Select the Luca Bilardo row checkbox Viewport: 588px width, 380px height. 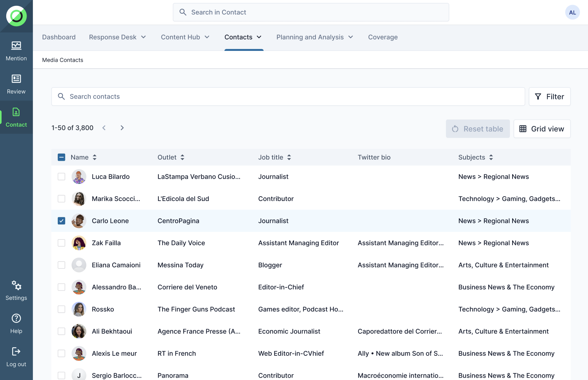(x=61, y=177)
